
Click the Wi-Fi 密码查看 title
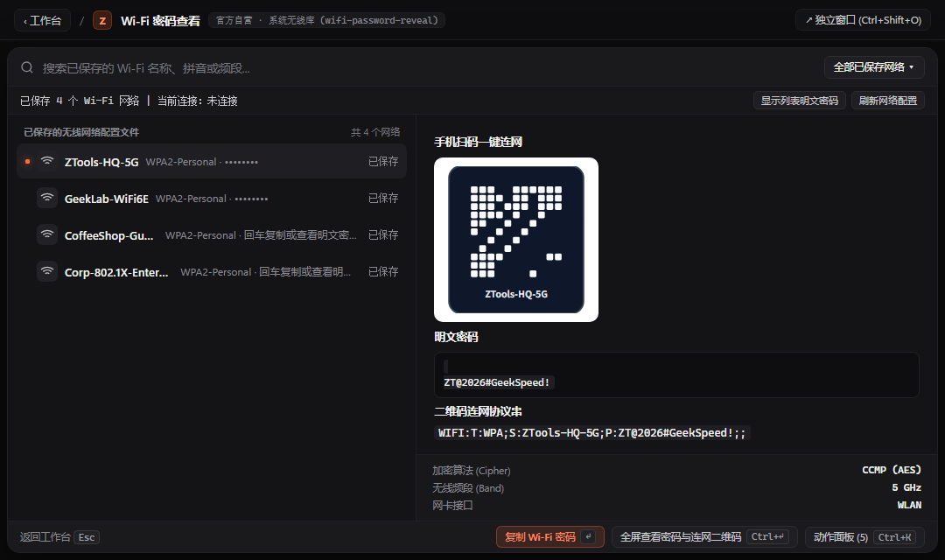point(160,20)
